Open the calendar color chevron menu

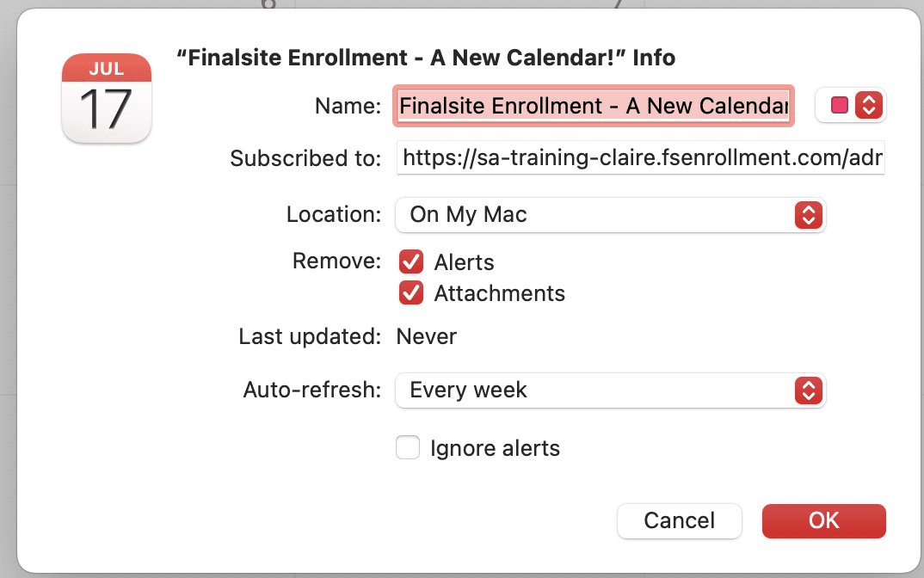pyautogui.click(x=869, y=105)
